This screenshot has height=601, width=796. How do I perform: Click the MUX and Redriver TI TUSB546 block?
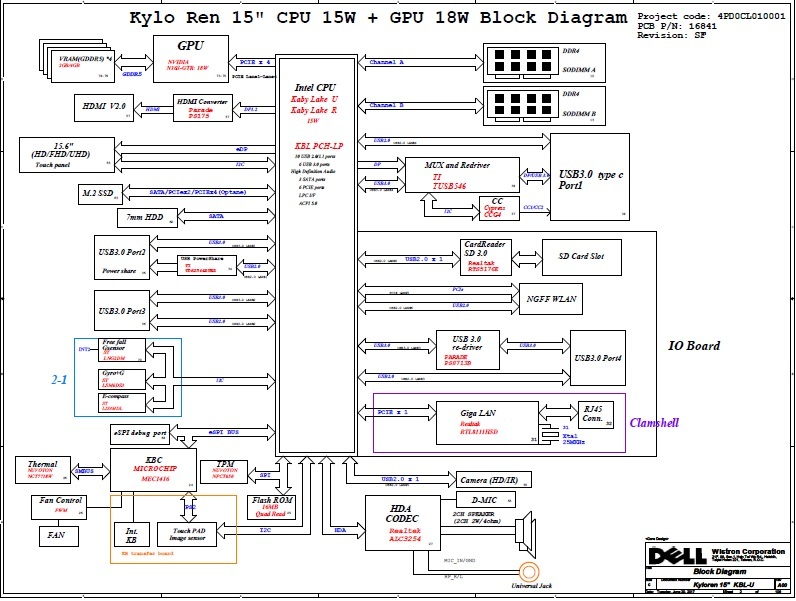point(462,175)
